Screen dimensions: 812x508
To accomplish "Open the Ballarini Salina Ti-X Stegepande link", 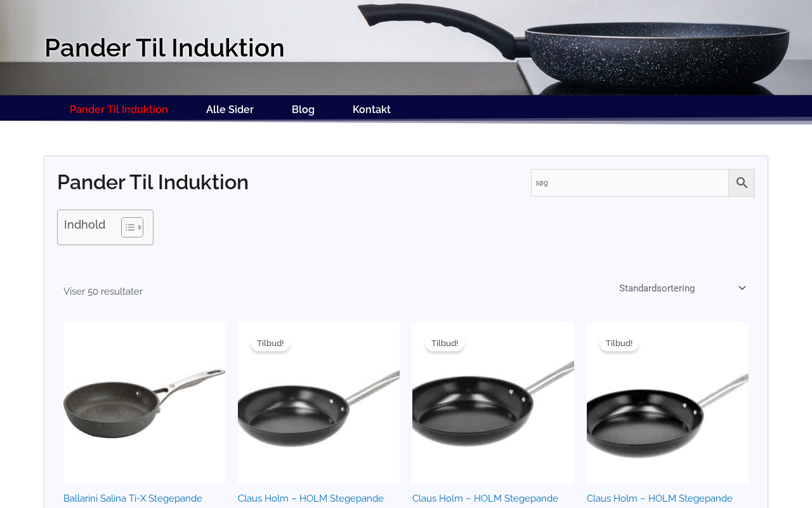I will click(x=133, y=498).
